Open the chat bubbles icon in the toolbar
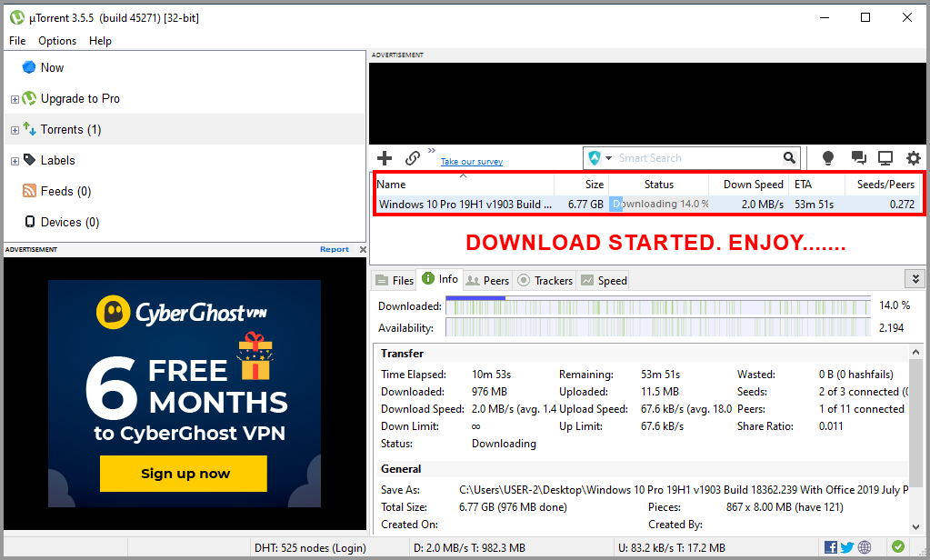The height and width of the screenshot is (560, 930). coord(858,158)
